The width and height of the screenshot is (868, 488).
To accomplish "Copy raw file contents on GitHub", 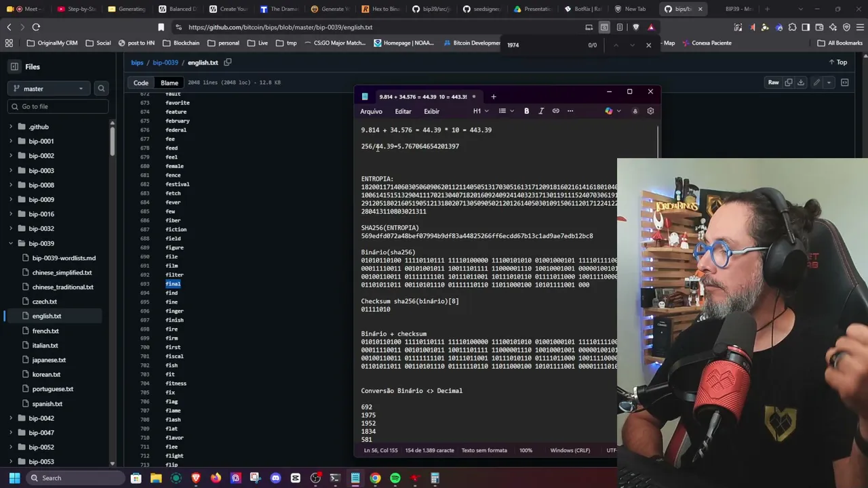I will (789, 83).
